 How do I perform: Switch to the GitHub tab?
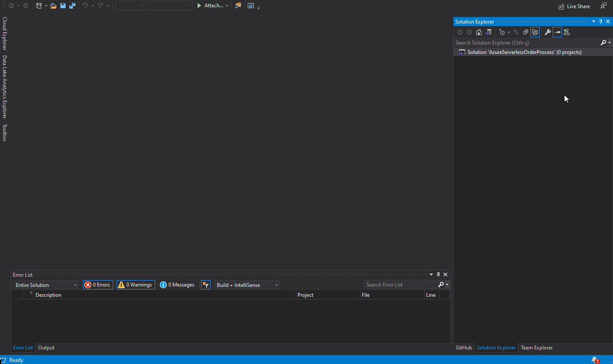(464, 348)
